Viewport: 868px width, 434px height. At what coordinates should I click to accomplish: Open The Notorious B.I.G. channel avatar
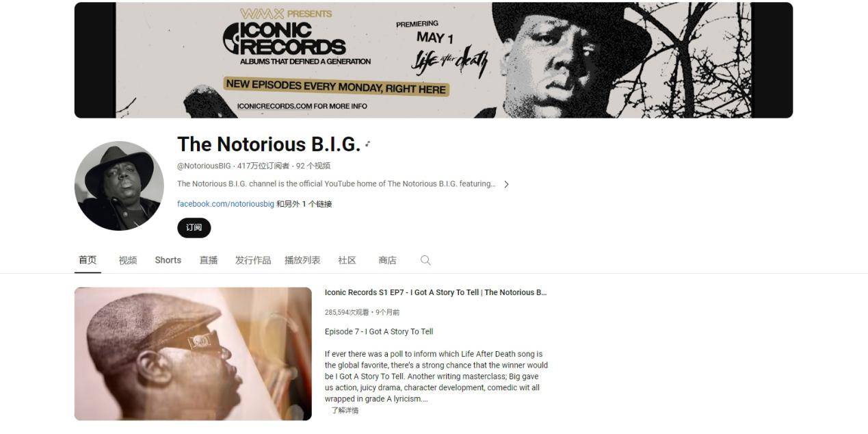pos(119,186)
